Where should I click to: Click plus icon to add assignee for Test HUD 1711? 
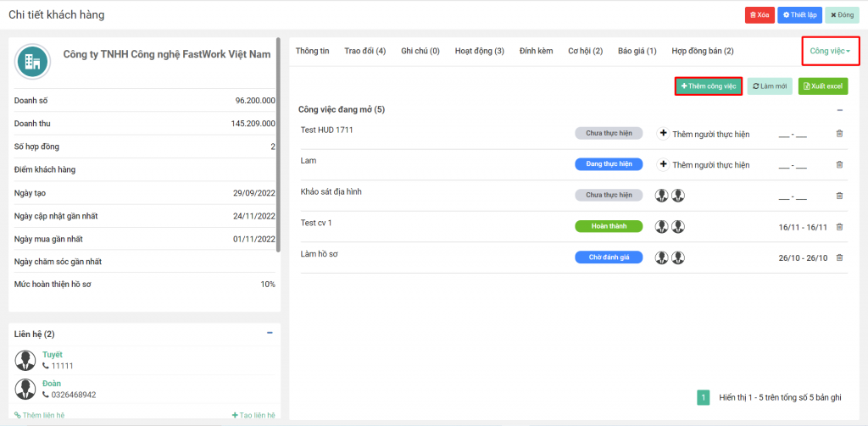click(663, 134)
